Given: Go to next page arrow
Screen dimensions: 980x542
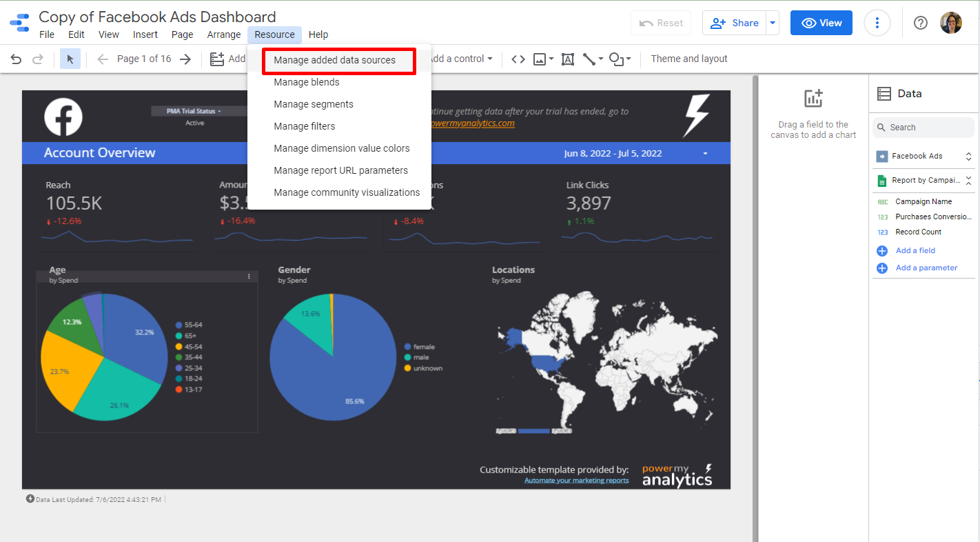Looking at the screenshot, I should pyautogui.click(x=185, y=59).
